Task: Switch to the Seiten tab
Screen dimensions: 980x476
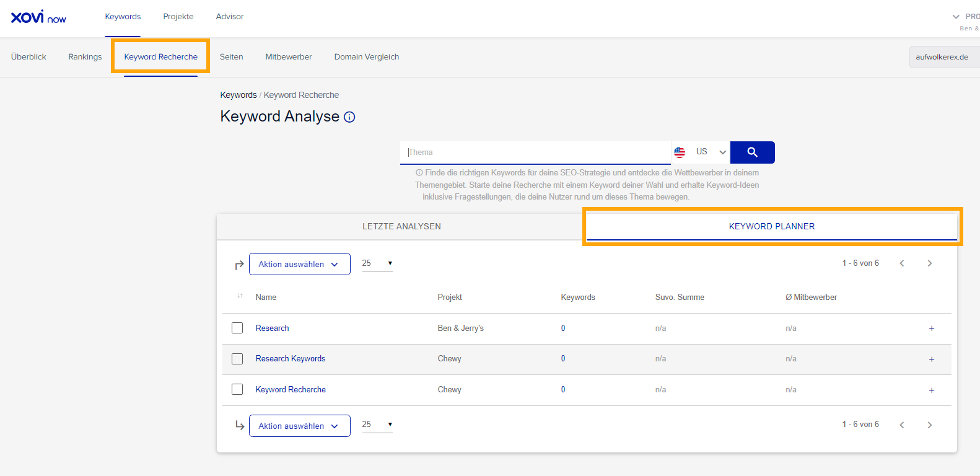Action: coord(232,57)
